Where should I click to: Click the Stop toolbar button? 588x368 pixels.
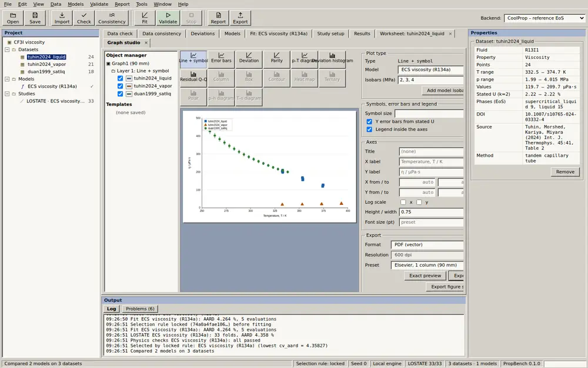click(191, 18)
